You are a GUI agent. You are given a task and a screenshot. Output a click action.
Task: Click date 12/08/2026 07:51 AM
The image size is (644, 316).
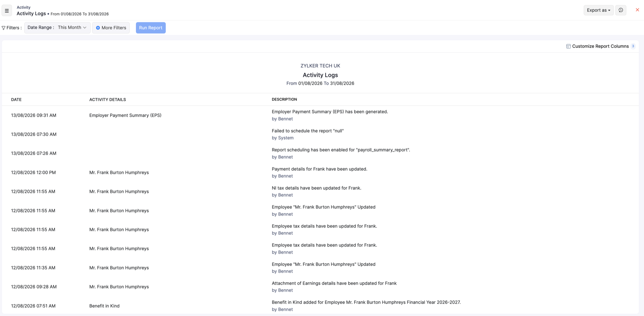click(33, 306)
